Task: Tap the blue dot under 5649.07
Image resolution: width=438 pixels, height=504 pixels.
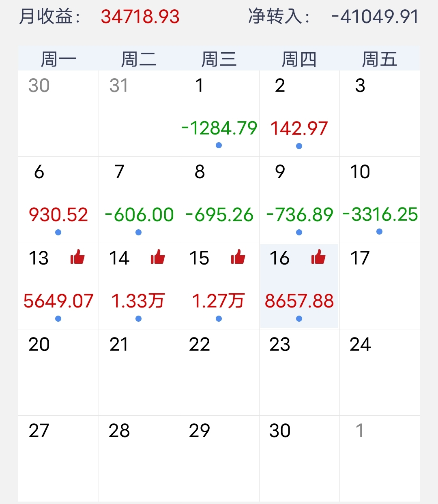Action: [58, 318]
